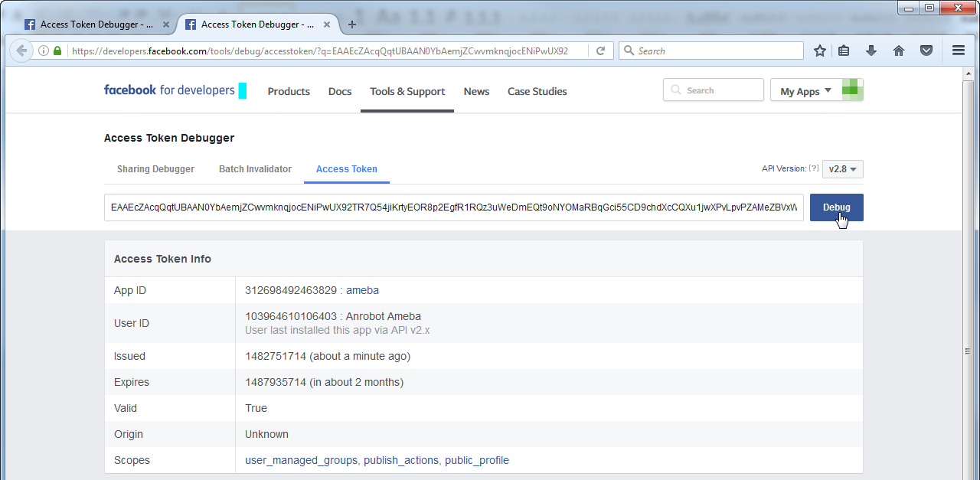Open the Tools & Support menu
The width and height of the screenshot is (980, 480).
[407, 91]
